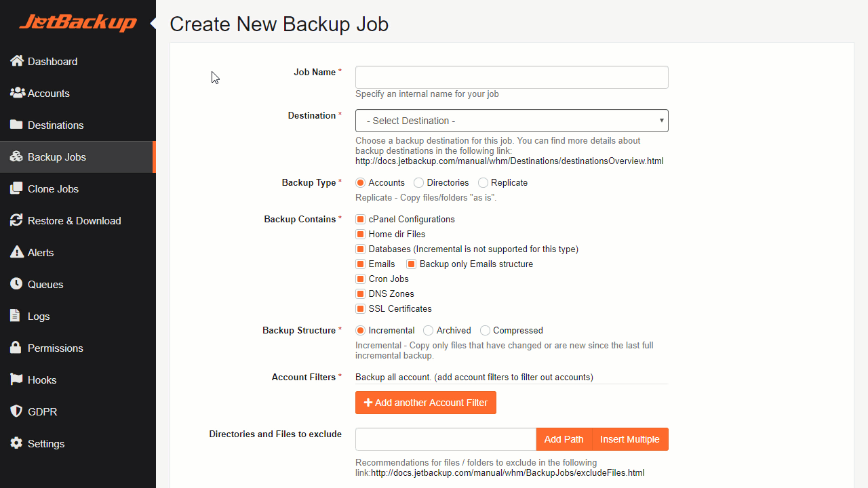Screen dimensions: 868x488
Task: Uncheck the cPanel Configurations checkbox
Action: (361, 220)
